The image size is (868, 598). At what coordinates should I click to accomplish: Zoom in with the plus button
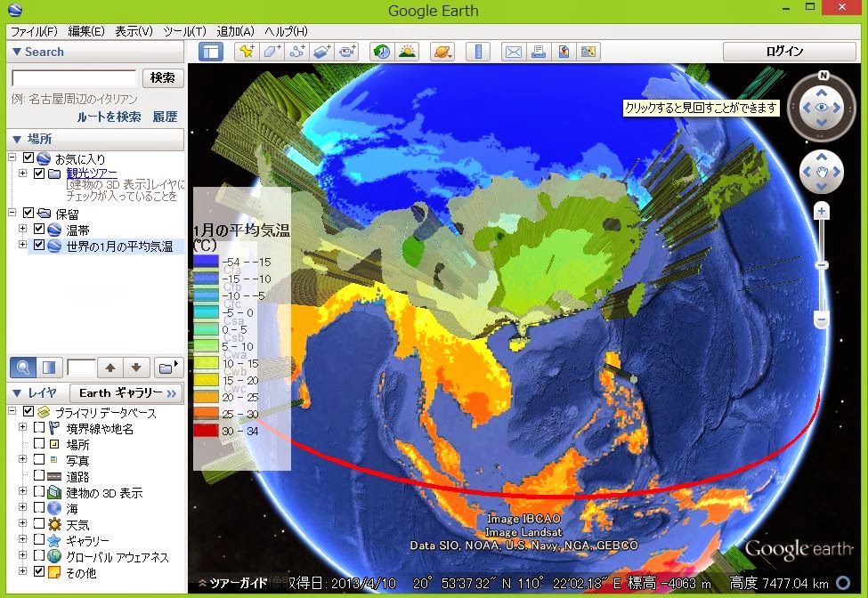point(822,211)
